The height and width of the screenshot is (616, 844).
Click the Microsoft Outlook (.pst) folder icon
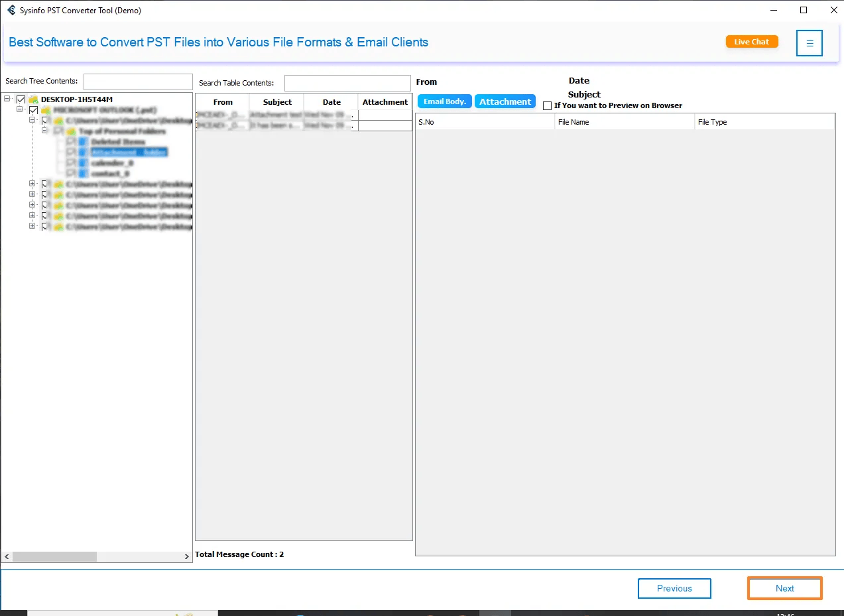(46, 110)
